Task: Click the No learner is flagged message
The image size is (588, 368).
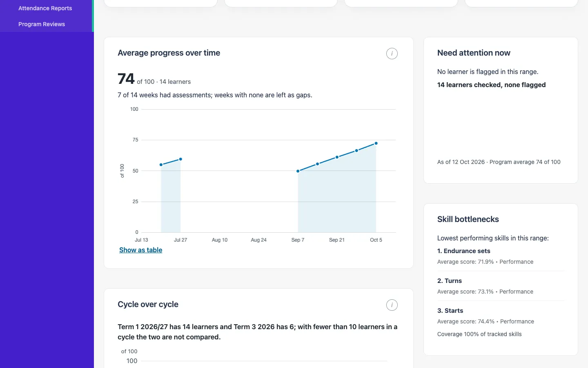Action: pos(488,72)
